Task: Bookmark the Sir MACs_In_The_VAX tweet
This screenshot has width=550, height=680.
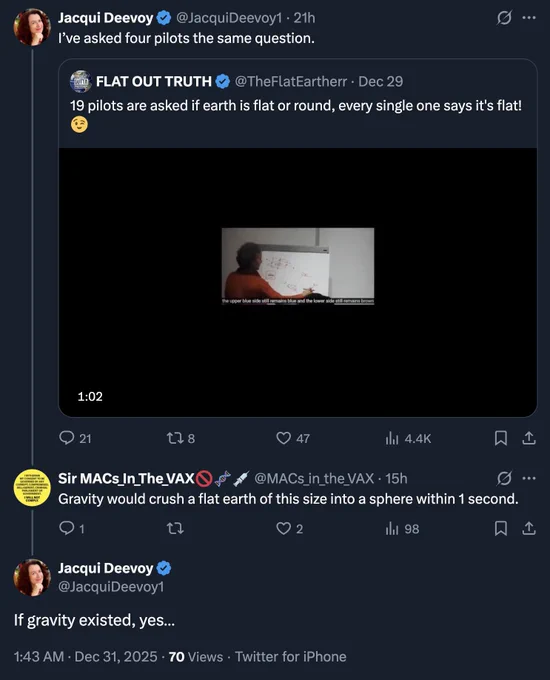Action: tap(501, 528)
